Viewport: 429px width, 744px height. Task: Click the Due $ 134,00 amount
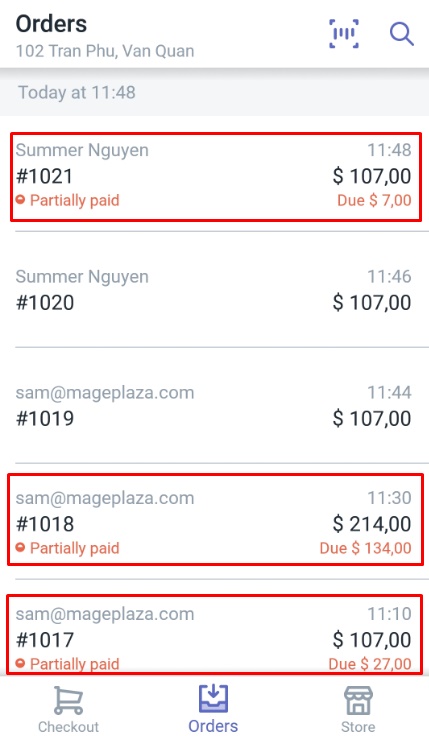click(365, 548)
